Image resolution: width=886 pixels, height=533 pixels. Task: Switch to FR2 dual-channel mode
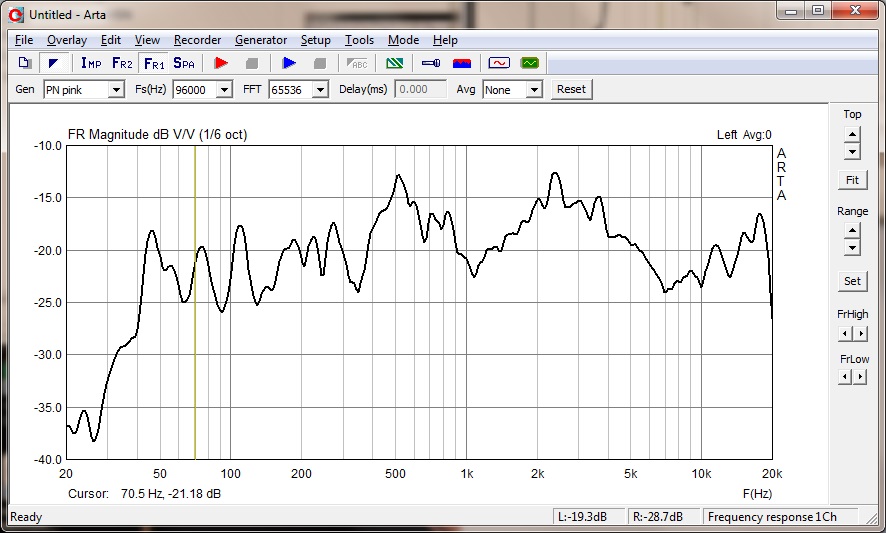[x=122, y=63]
